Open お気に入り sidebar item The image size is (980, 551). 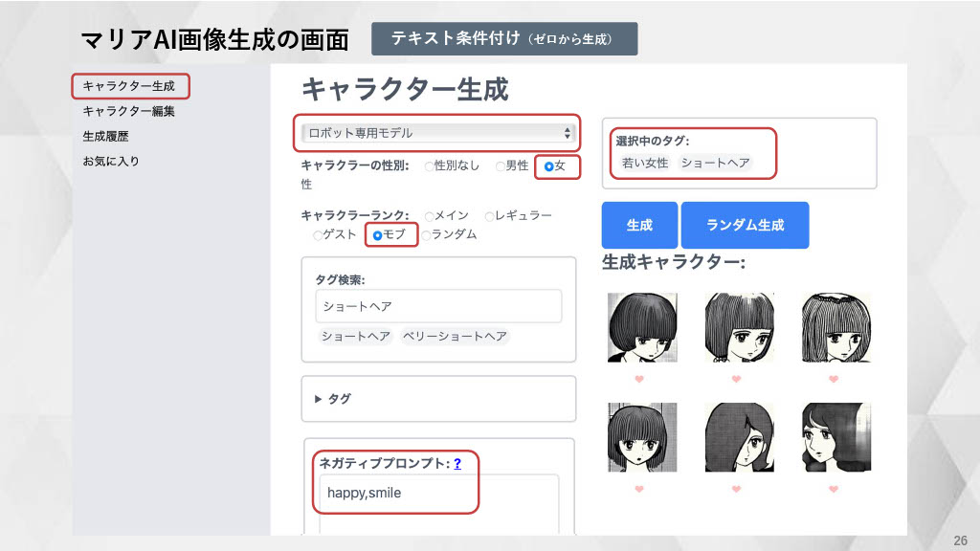(111, 161)
